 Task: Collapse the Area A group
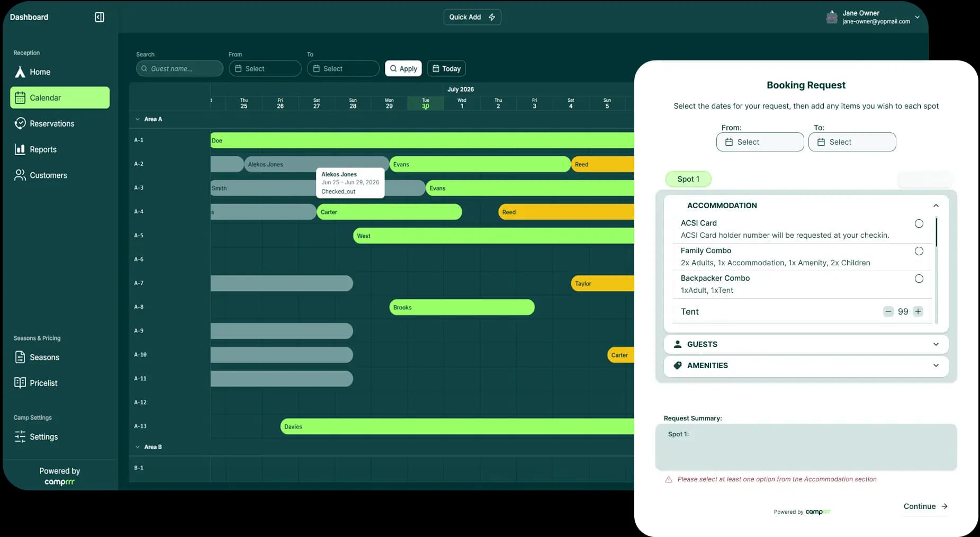click(x=138, y=119)
